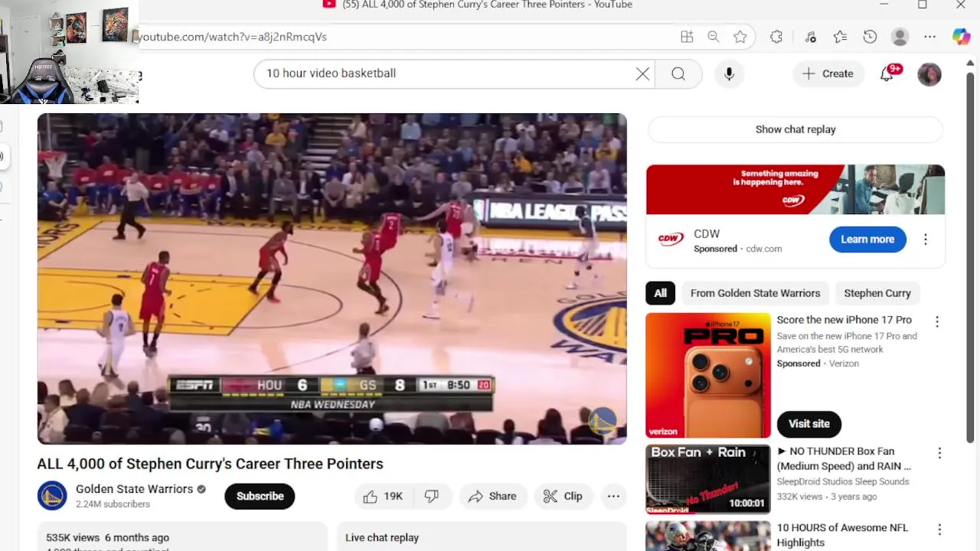The image size is (980, 551).
Task: Open Box Fan + Rain video thumbnail
Action: [708, 479]
